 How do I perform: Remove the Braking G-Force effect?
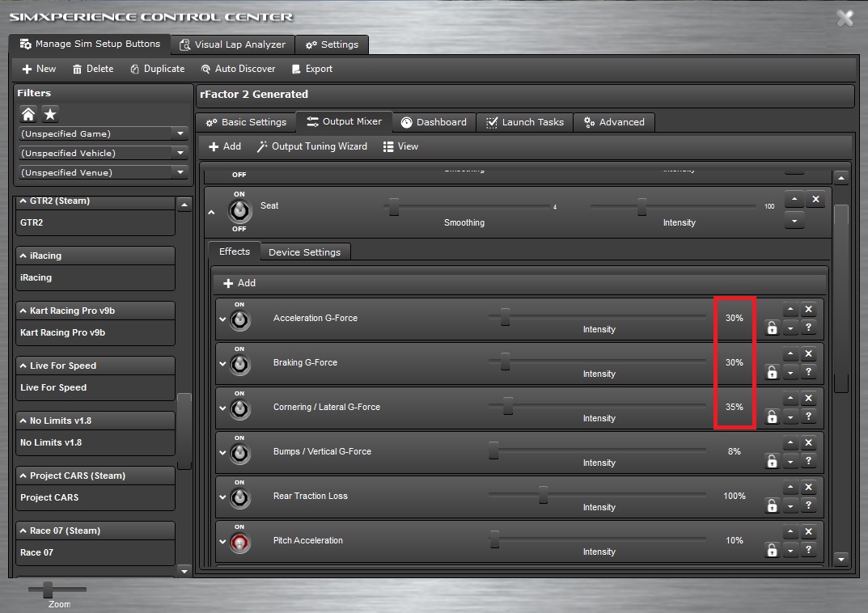(x=809, y=354)
